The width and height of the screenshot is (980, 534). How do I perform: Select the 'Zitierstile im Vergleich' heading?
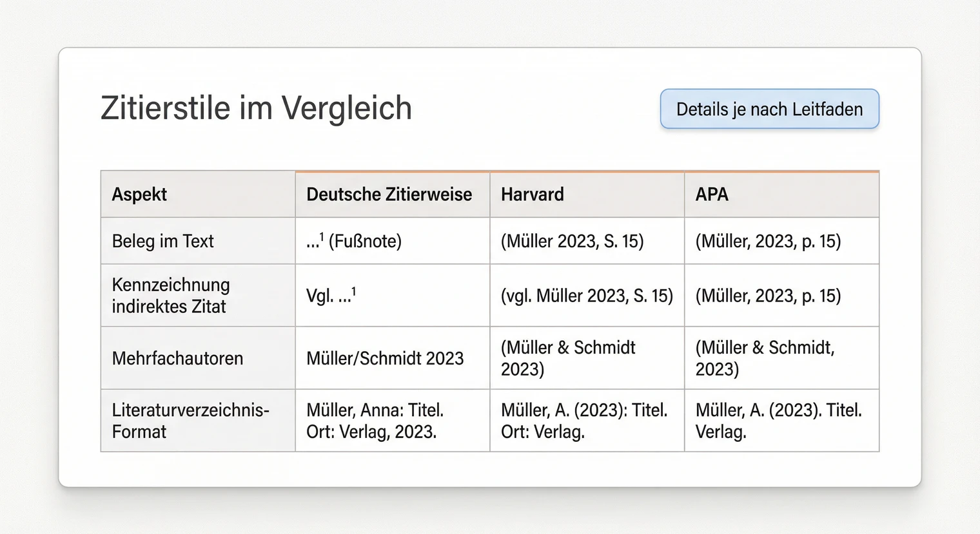tap(256, 108)
